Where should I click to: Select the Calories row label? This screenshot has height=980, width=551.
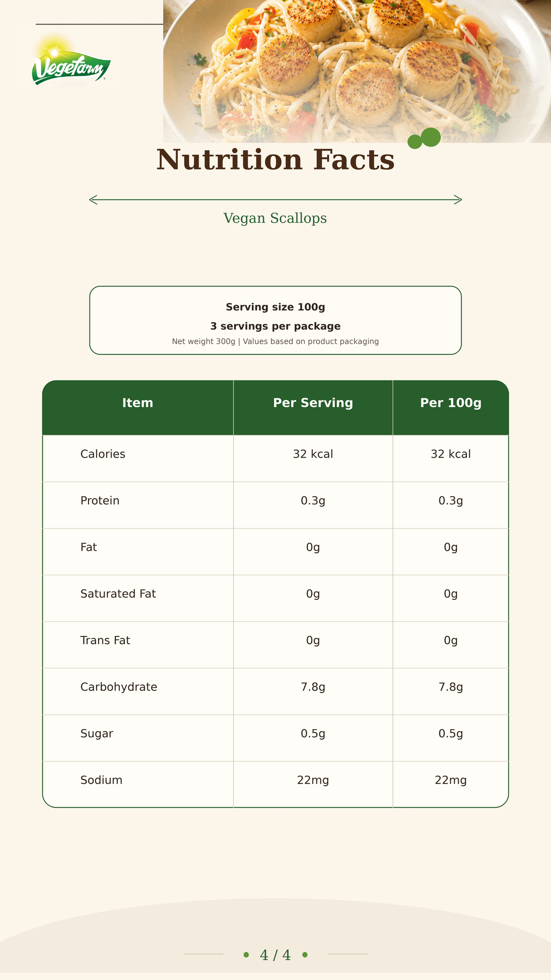point(103,454)
